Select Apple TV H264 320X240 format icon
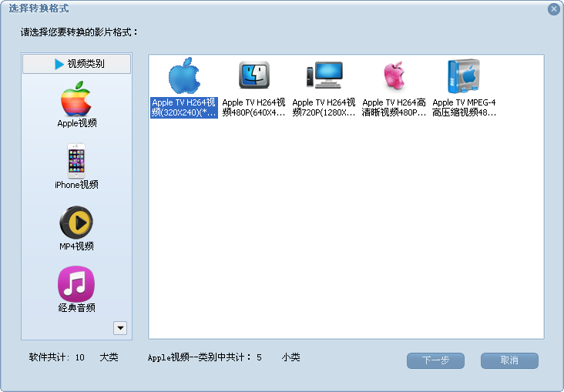Image resolution: width=564 pixels, height=392 pixels. coord(184,75)
